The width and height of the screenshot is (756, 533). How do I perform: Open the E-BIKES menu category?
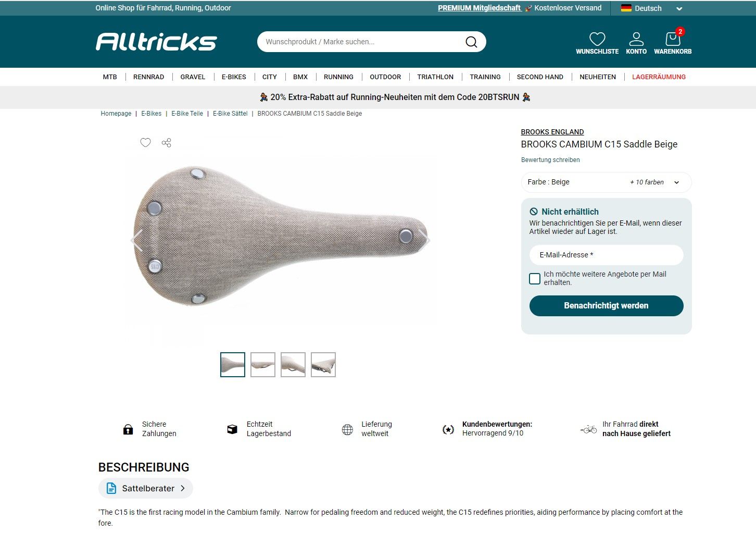[234, 77]
